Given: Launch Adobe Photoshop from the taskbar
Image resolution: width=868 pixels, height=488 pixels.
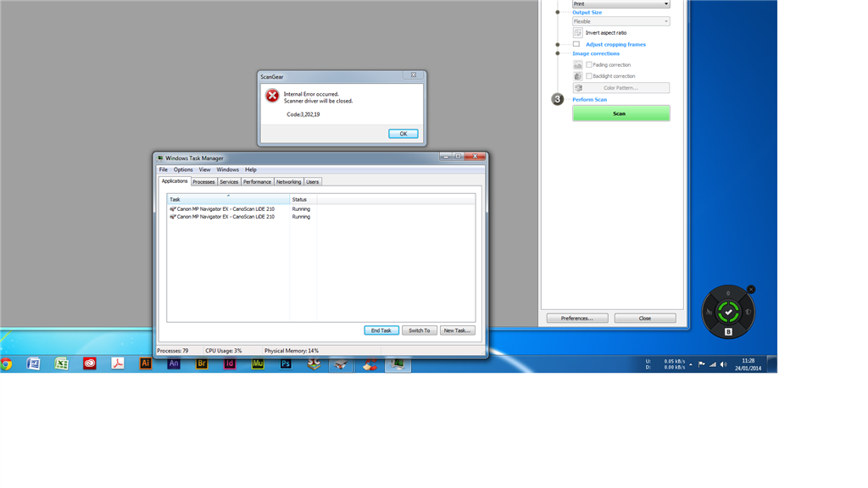Looking at the screenshot, I should pyautogui.click(x=286, y=363).
